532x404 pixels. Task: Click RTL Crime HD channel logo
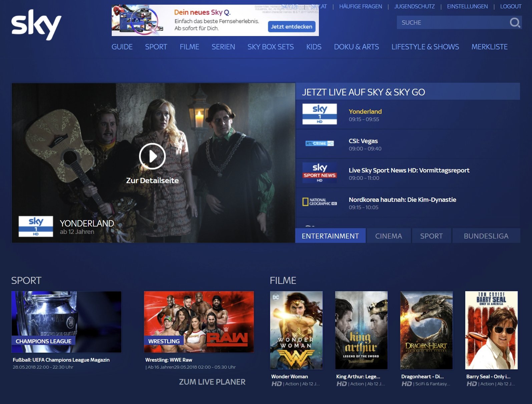[320, 143]
